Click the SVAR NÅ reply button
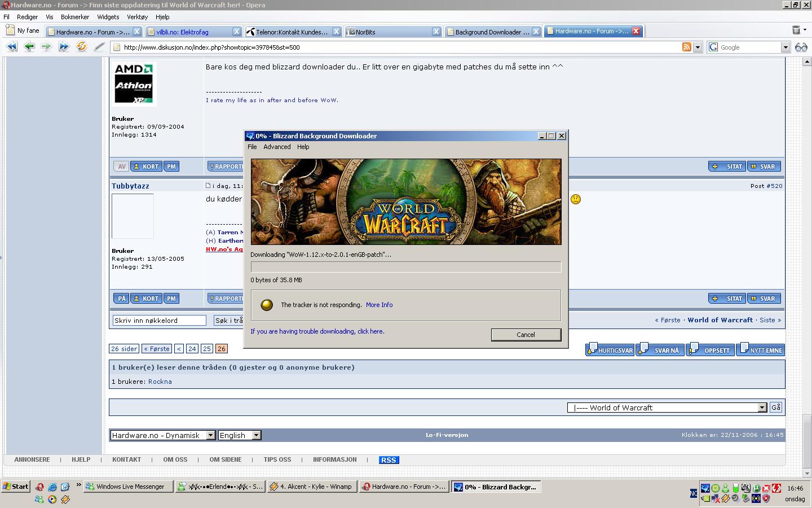Screen dimensions: 812x508 coord(660,349)
